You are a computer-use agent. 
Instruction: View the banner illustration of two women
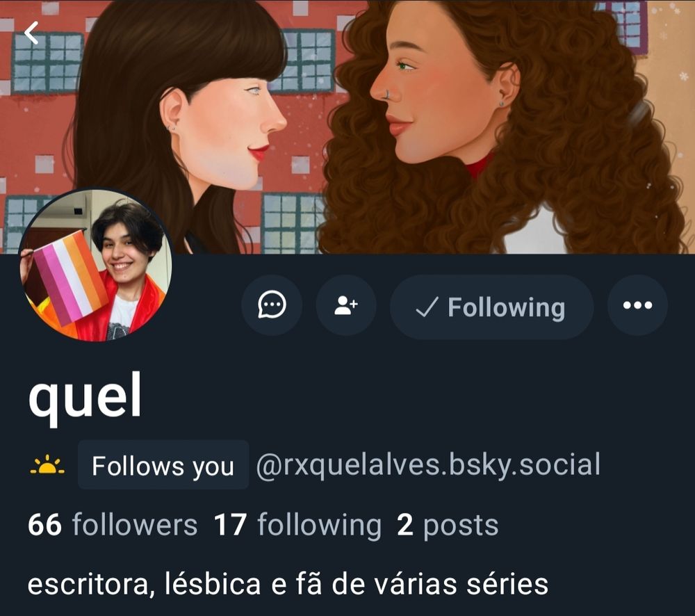[347, 127]
